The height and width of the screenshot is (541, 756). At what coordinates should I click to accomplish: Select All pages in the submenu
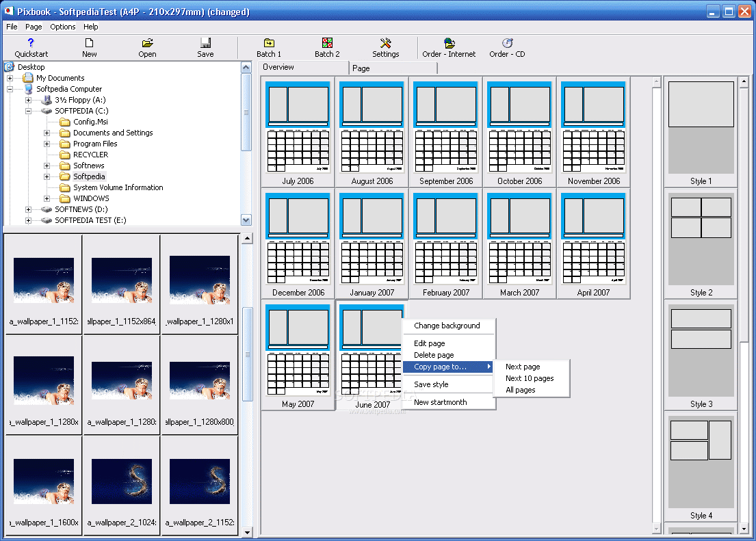(x=531, y=390)
